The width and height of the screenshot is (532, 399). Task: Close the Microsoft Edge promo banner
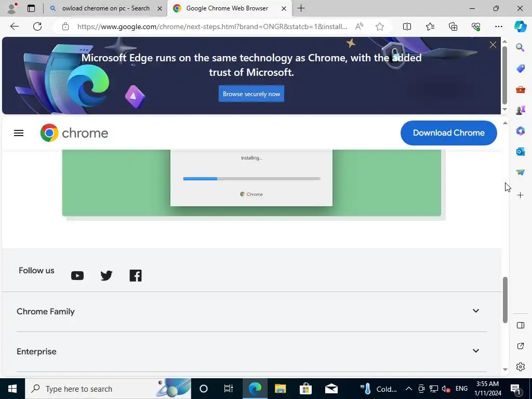[x=493, y=45]
